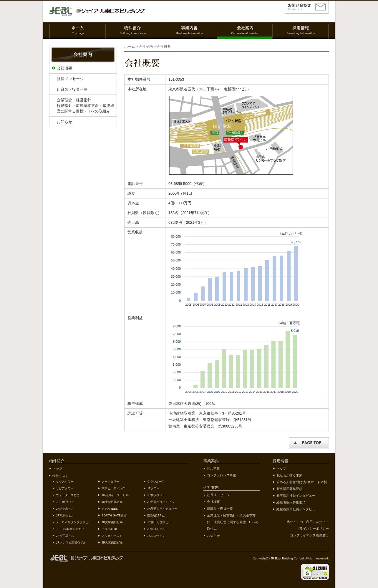This screenshot has height=588, width=378.
Task: Click コンプライアンス相談窓口 in footer
Action: (x=309, y=536)
